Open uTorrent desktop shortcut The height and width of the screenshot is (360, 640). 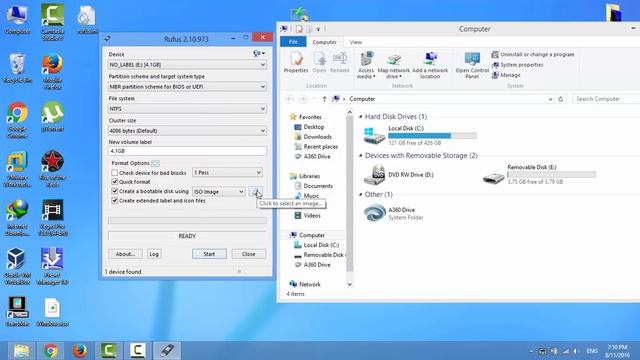(x=52, y=116)
